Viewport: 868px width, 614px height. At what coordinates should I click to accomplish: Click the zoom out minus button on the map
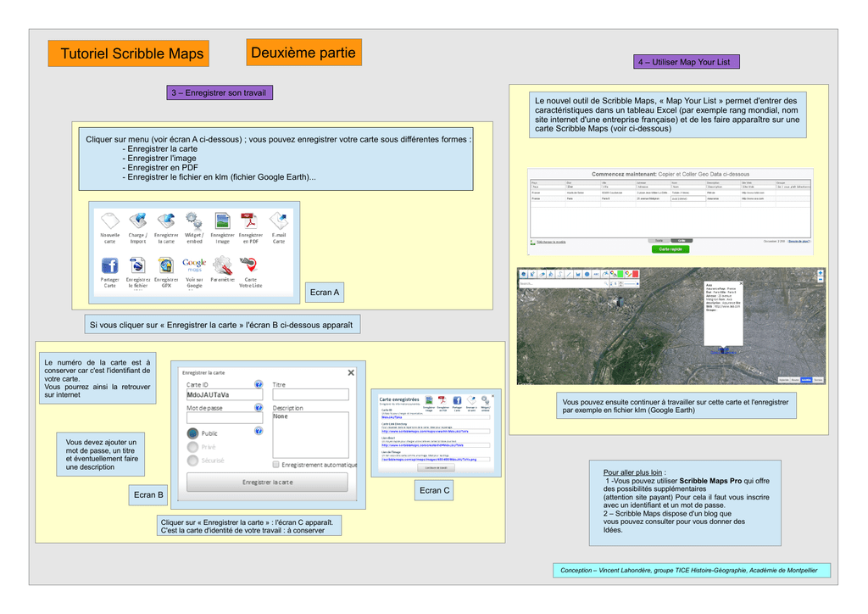tap(821, 280)
